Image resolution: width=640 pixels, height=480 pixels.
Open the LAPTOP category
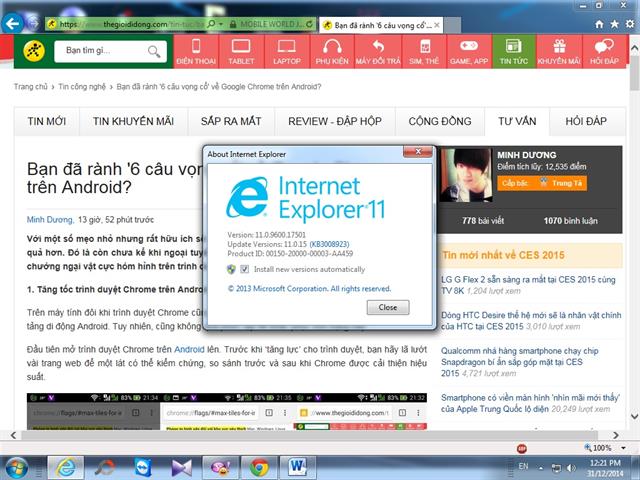pos(287,51)
